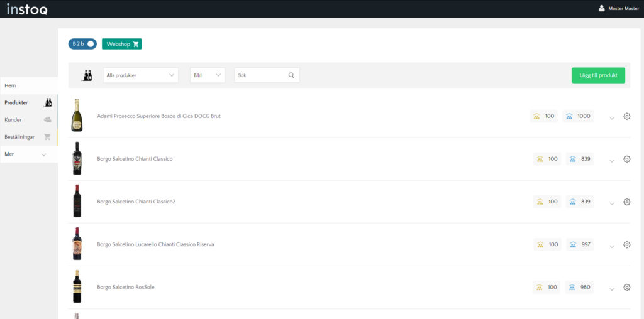Click the wine bottles icon in filter bar
The image size is (644, 319).
(87, 75)
